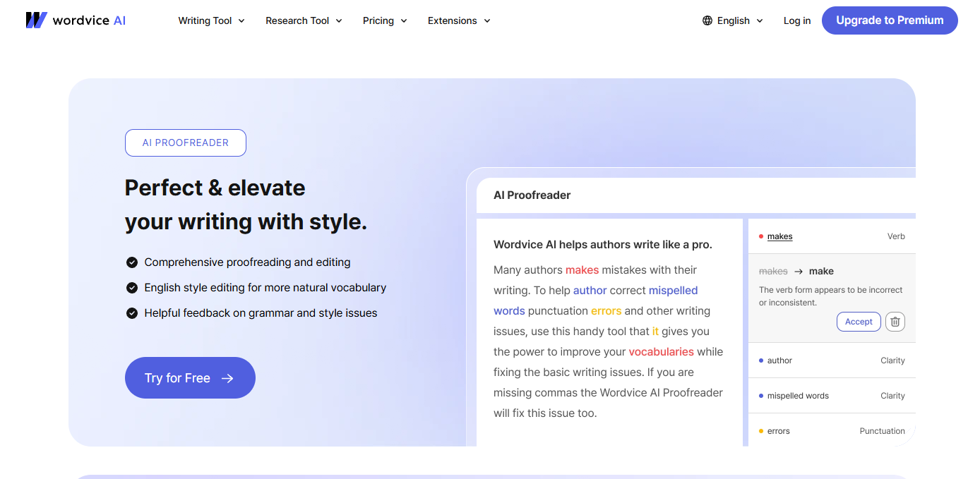Click text Helpful feedback on grammar
The image size is (980, 479).
(261, 313)
